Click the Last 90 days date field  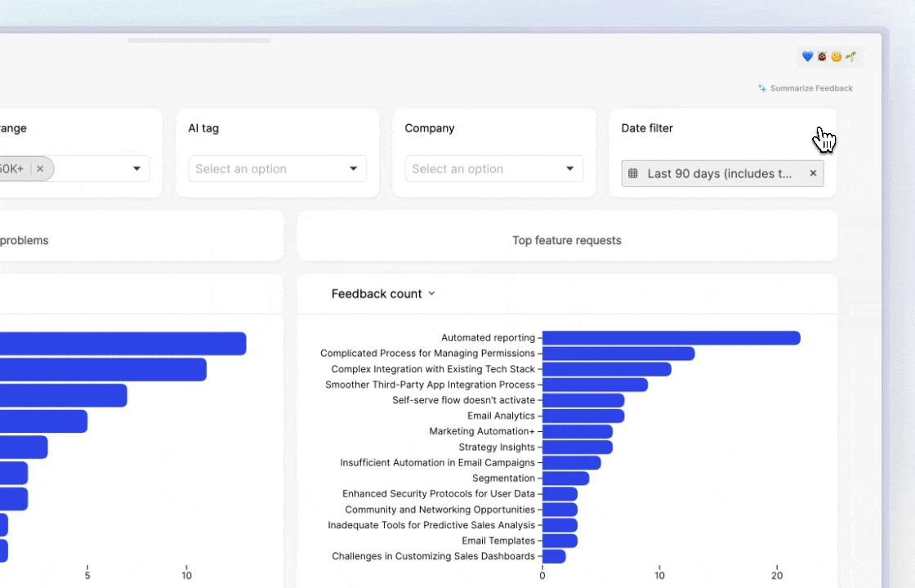point(719,173)
